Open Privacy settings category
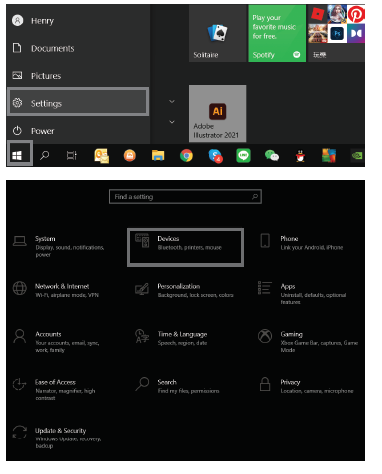Viewport: 382px width, 474px height. coord(306,386)
